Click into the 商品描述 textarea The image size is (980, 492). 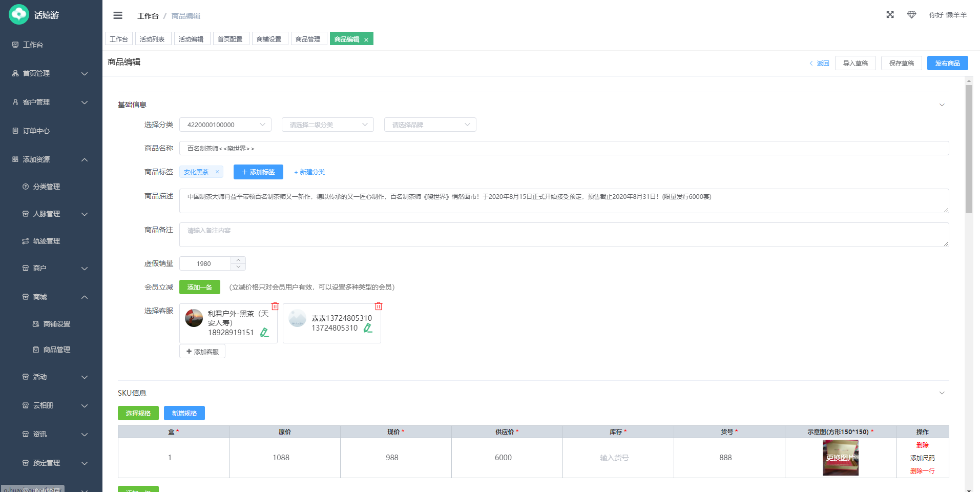[564, 201]
